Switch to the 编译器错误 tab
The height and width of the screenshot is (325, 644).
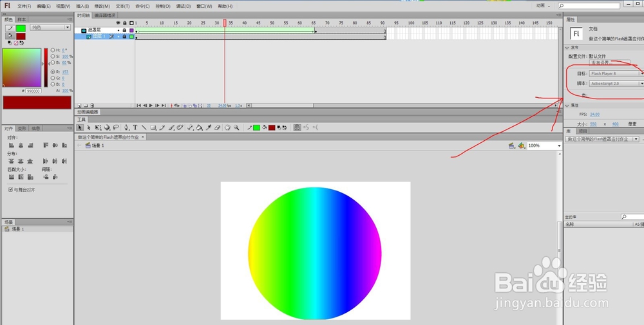pyautogui.click(x=105, y=15)
